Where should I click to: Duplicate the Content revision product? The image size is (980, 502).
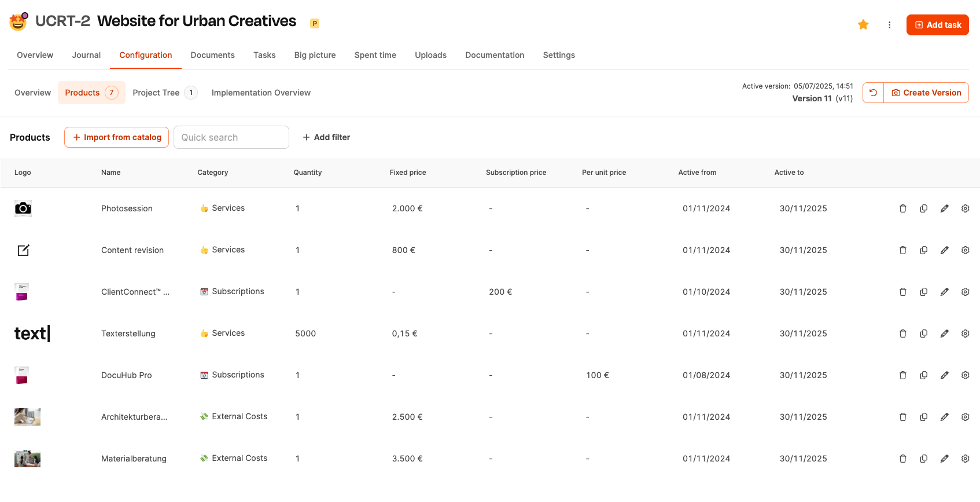(923, 250)
